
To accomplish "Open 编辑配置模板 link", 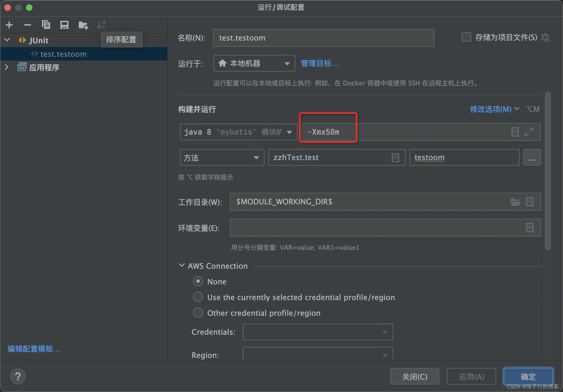I will click(x=34, y=349).
